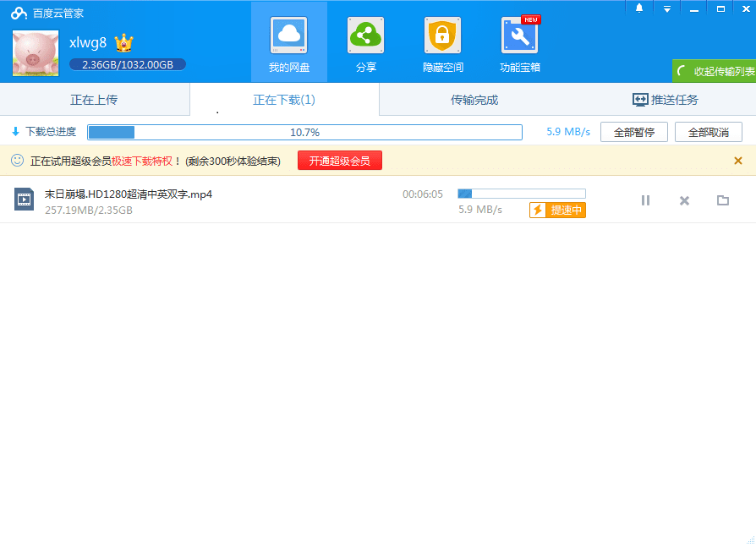756x547 pixels.
Task: Open the 功能宝箱 wrench toolbox icon
Action: click(x=520, y=36)
